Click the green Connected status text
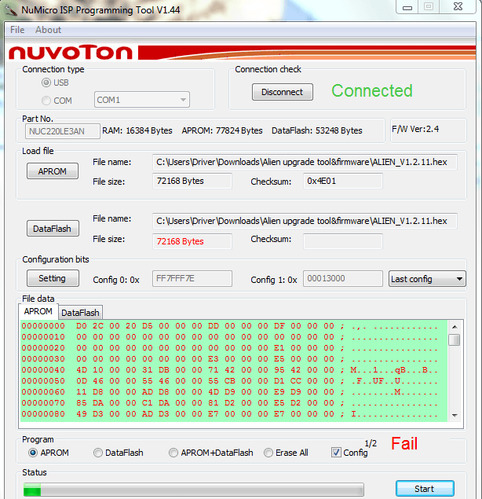The width and height of the screenshot is (482, 499). [x=372, y=91]
